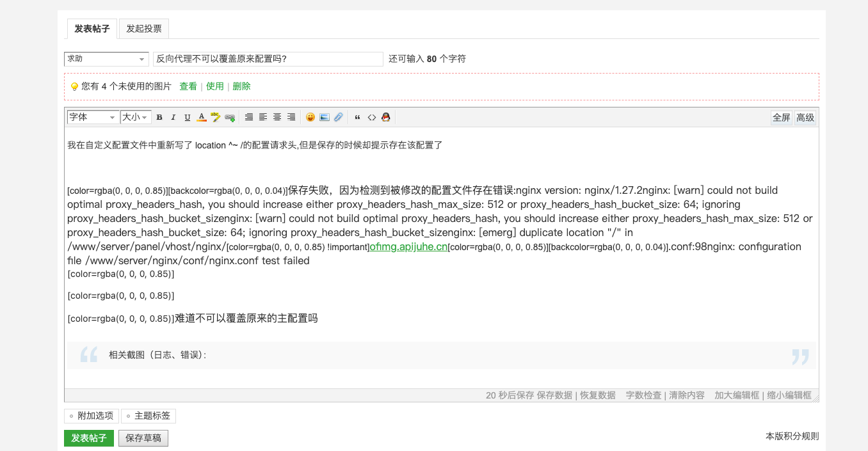Image resolution: width=868 pixels, height=451 pixels.
Task: Click the 清除内容 link
Action: click(687, 395)
